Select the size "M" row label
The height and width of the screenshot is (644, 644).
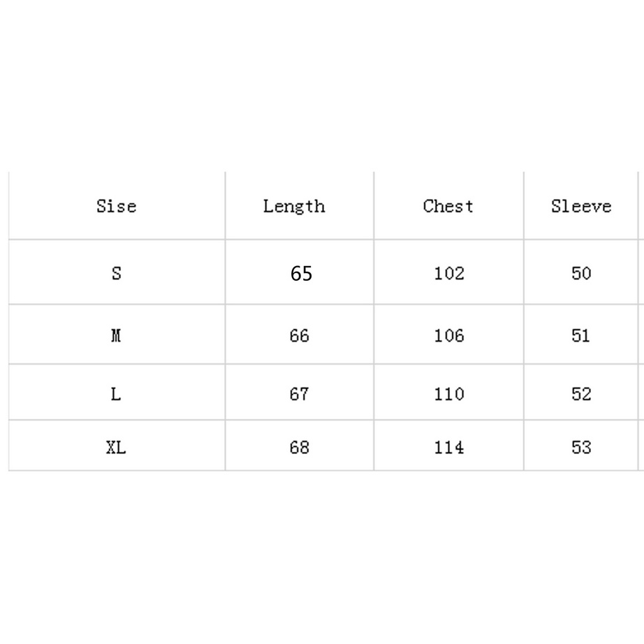(116, 336)
